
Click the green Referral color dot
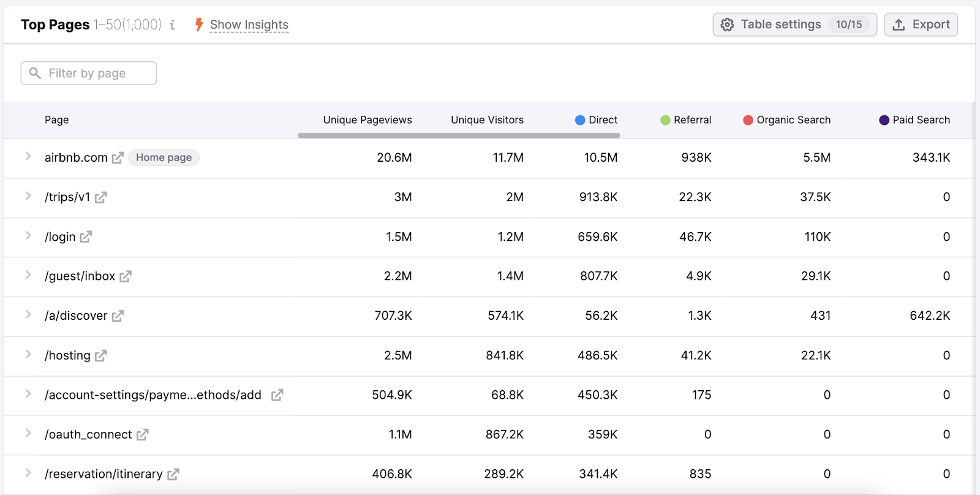[x=665, y=120]
